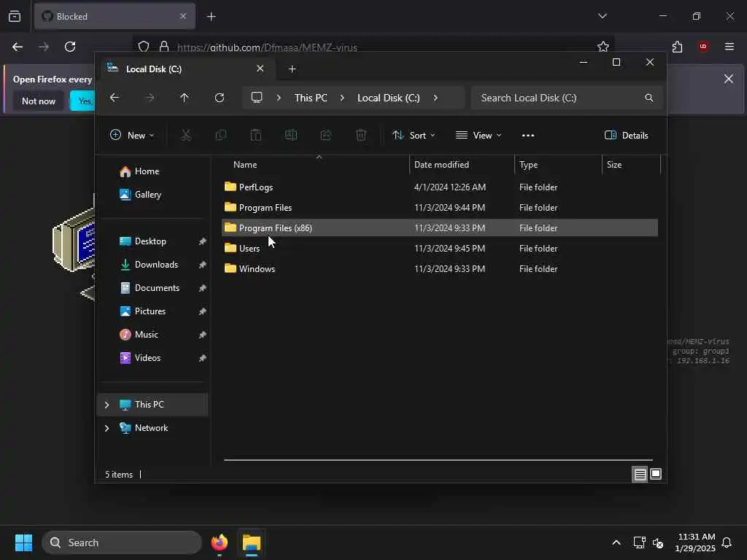This screenshot has width=747, height=560.
Task: Click the horizontal scrollbar in file list
Action: [x=438, y=460]
